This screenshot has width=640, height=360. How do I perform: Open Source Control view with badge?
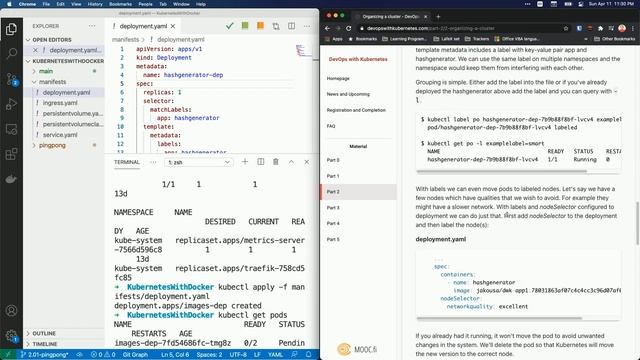[x=11, y=79]
